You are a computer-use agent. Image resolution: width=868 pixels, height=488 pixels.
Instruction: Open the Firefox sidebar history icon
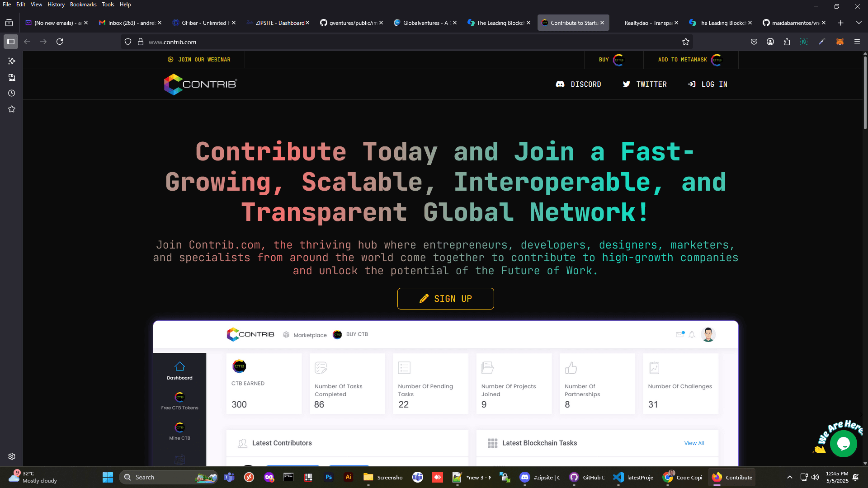click(x=12, y=93)
